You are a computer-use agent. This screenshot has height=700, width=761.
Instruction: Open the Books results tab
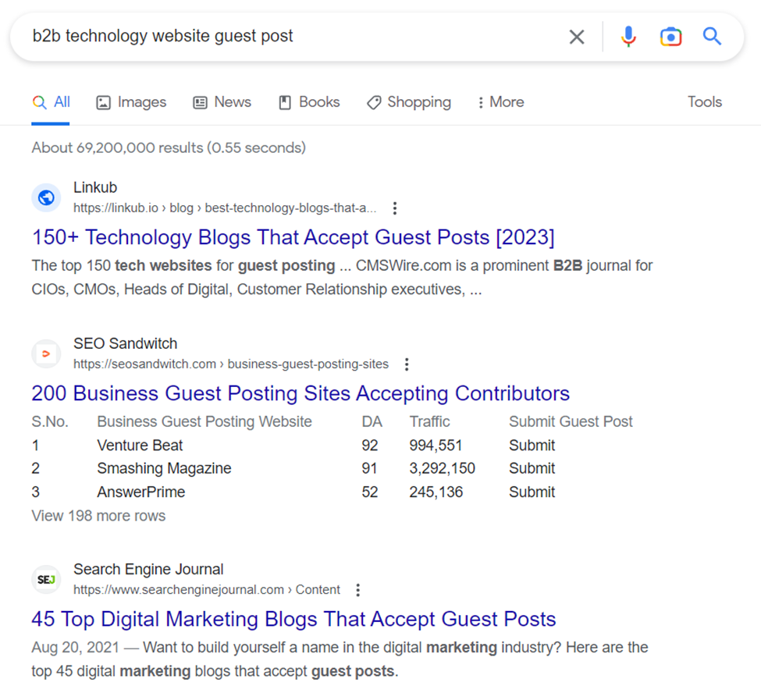click(309, 102)
